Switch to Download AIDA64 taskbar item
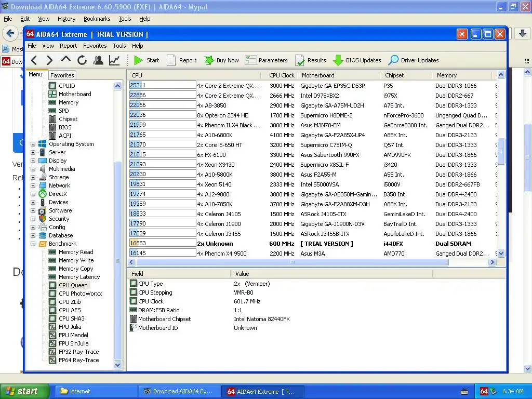The image size is (532, 399). [179, 392]
